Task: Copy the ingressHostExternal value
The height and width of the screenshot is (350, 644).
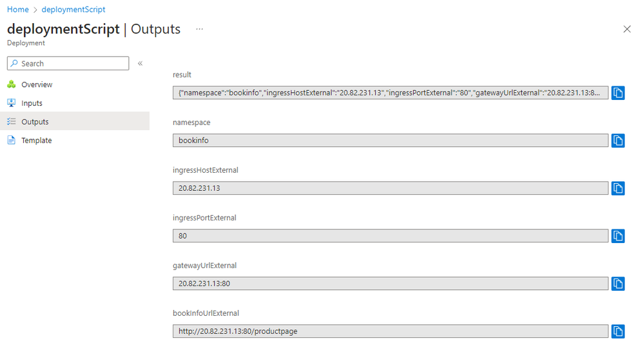Action: tap(618, 188)
